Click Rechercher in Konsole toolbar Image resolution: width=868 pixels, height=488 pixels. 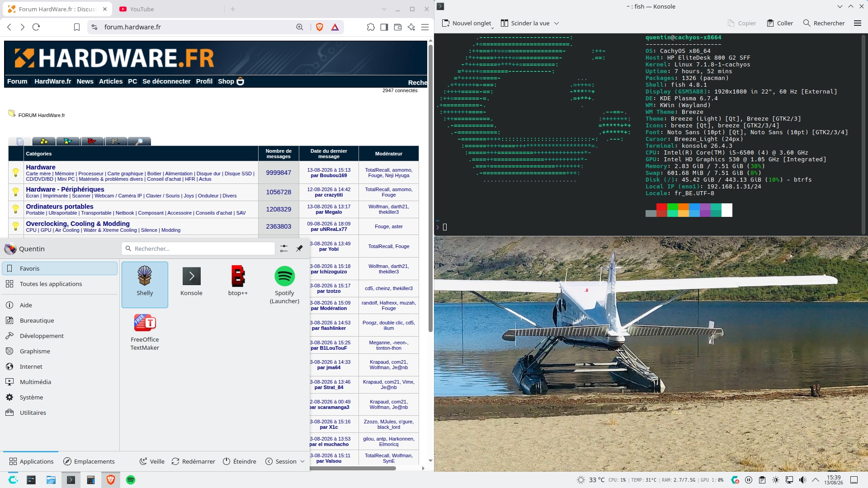click(x=824, y=23)
